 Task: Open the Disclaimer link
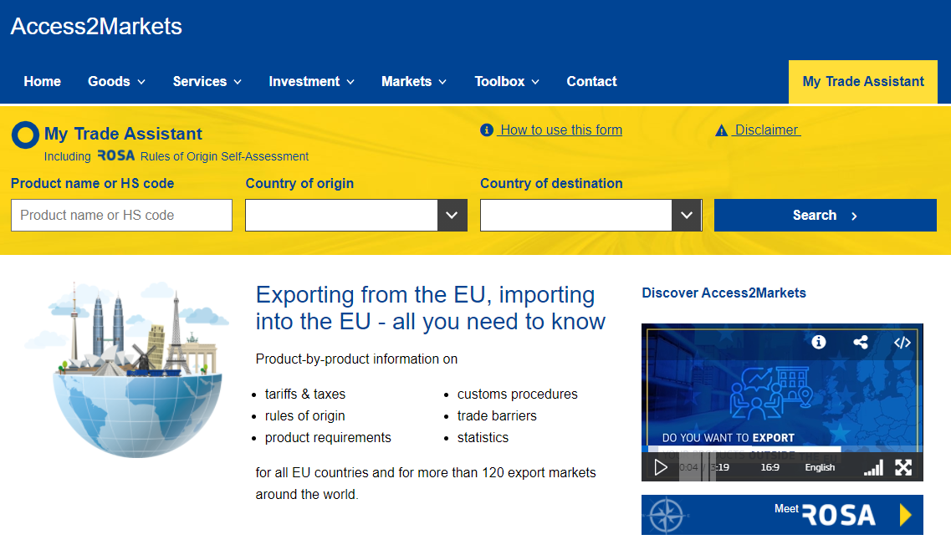(767, 130)
